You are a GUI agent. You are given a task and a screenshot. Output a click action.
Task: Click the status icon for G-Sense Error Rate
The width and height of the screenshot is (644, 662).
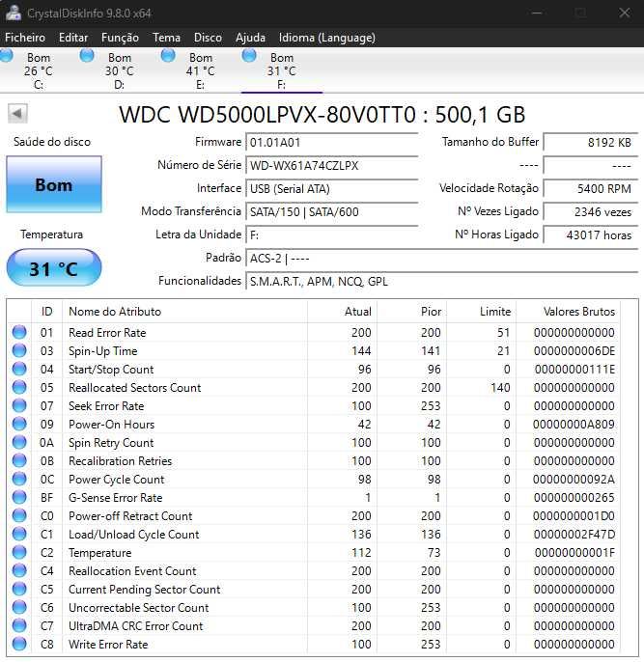tap(19, 497)
